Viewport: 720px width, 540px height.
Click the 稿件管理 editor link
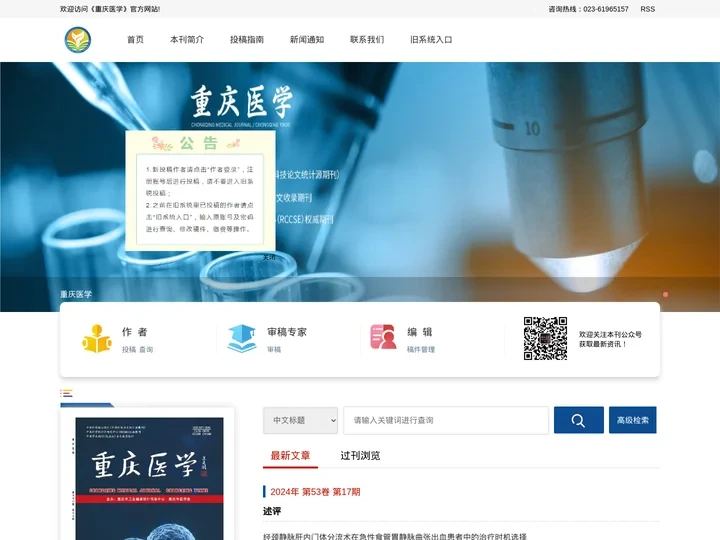click(x=421, y=349)
